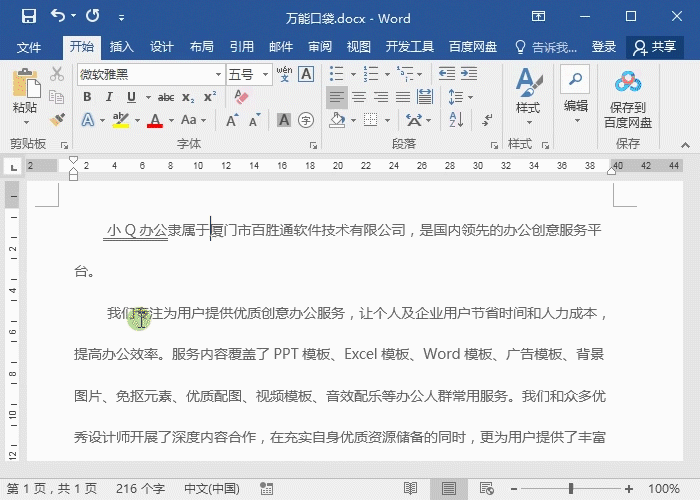This screenshot has width=700, height=500.
Task: Click the 共享 button
Action: (x=655, y=47)
